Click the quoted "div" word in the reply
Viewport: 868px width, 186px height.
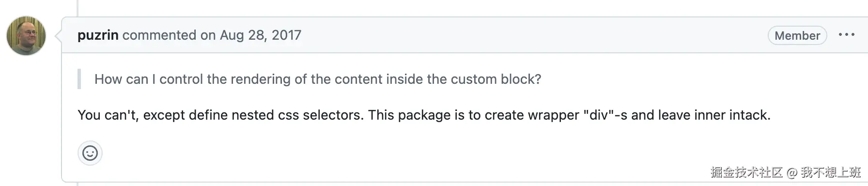coord(598,115)
